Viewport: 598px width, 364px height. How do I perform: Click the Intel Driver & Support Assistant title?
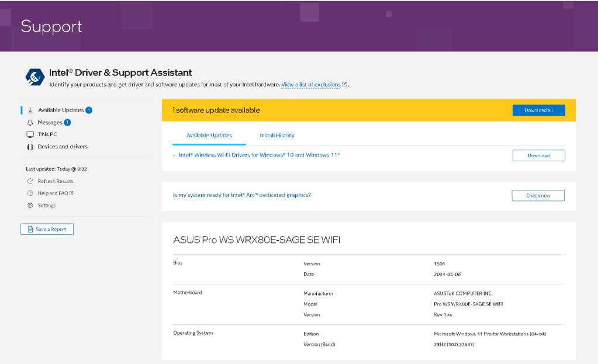coord(120,72)
